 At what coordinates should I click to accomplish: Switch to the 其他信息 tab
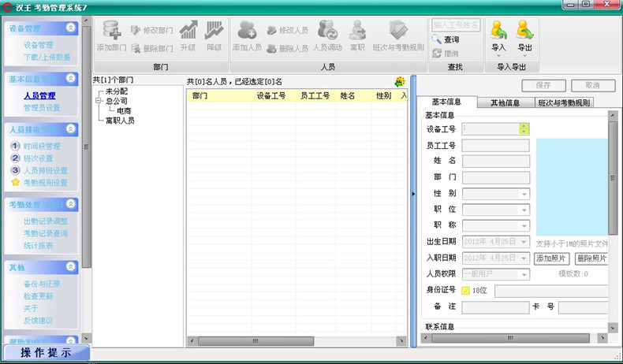[505, 102]
